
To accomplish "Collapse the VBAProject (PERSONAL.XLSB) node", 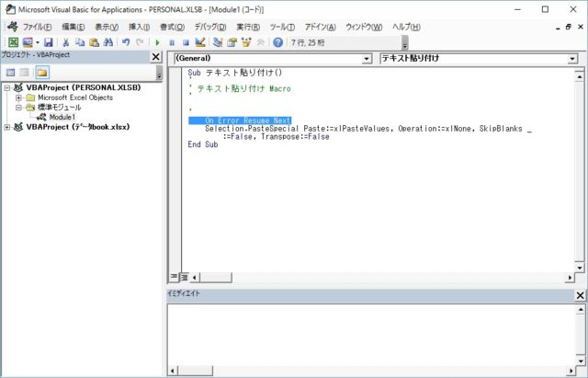I will click(x=7, y=87).
